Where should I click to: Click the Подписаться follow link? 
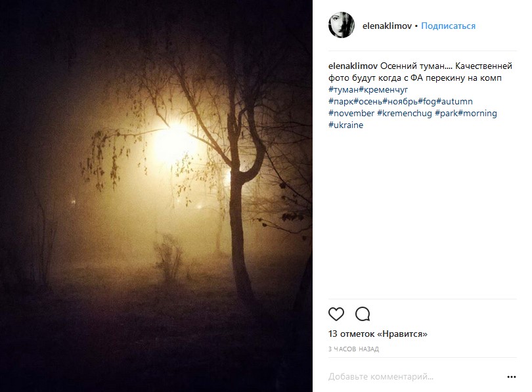point(448,26)
